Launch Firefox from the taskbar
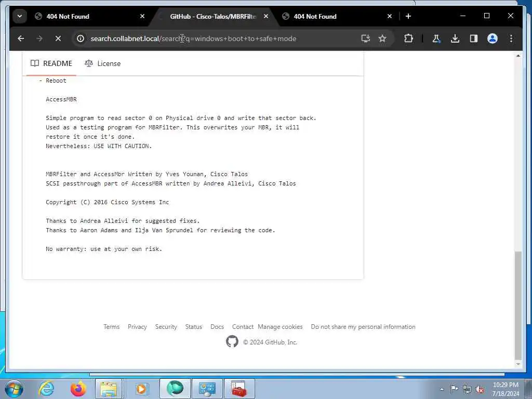This screenshot has width=532, height=399. pyautogui.click(x=78, y=389)
